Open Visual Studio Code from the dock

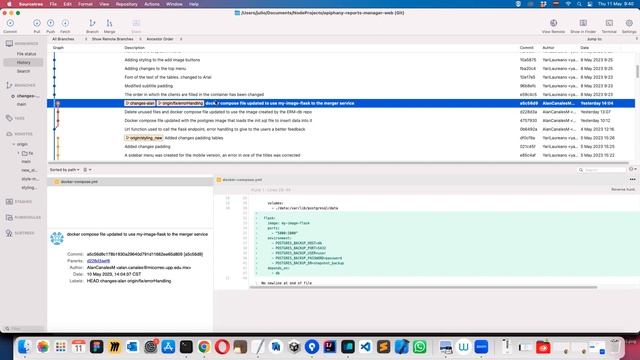(366, 347)
